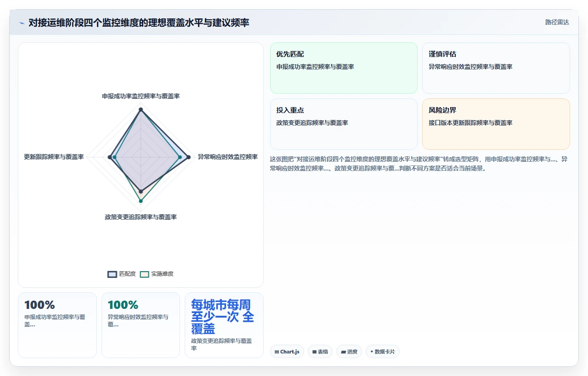
Task: Click the Chart.js tag chip
Action: pos(287,352)
